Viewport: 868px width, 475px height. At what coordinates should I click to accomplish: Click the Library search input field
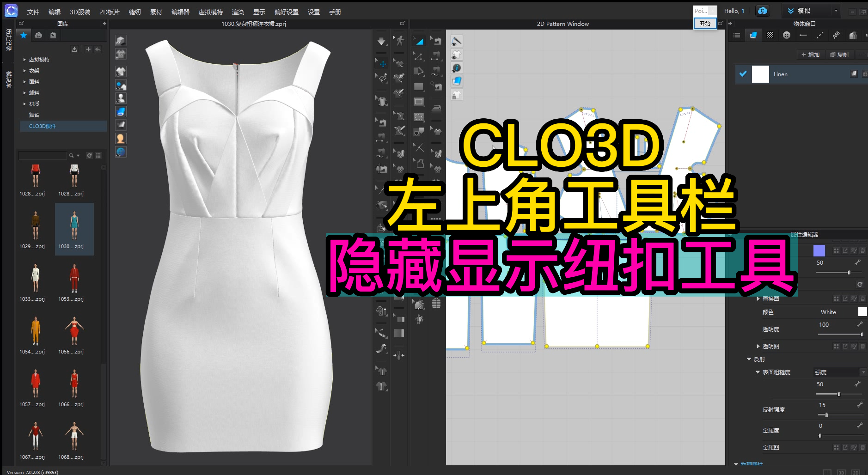click(43, 156)
